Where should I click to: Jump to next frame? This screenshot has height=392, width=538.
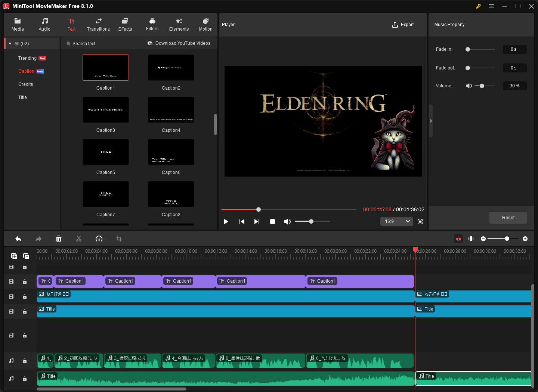[x=257, y=222]
